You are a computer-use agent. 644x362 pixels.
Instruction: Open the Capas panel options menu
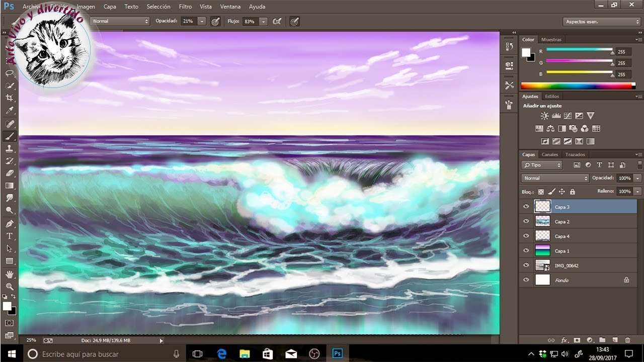tap(638, 154)
